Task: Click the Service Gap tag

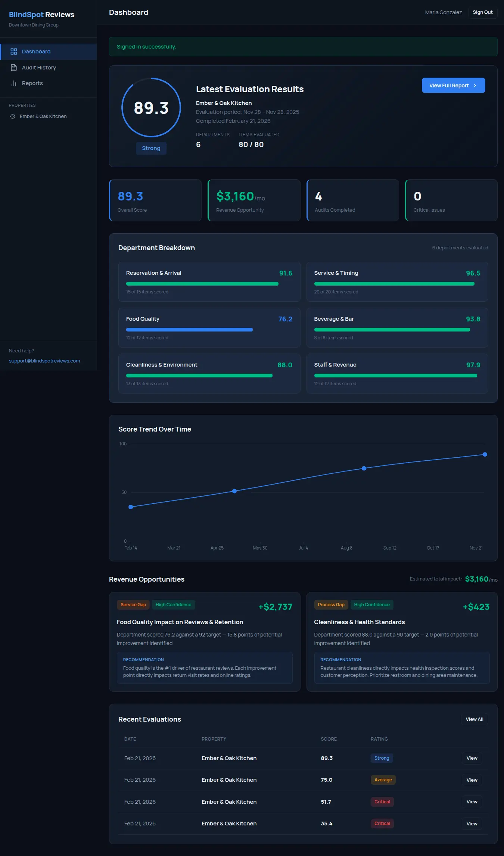Action: point(133,605)
